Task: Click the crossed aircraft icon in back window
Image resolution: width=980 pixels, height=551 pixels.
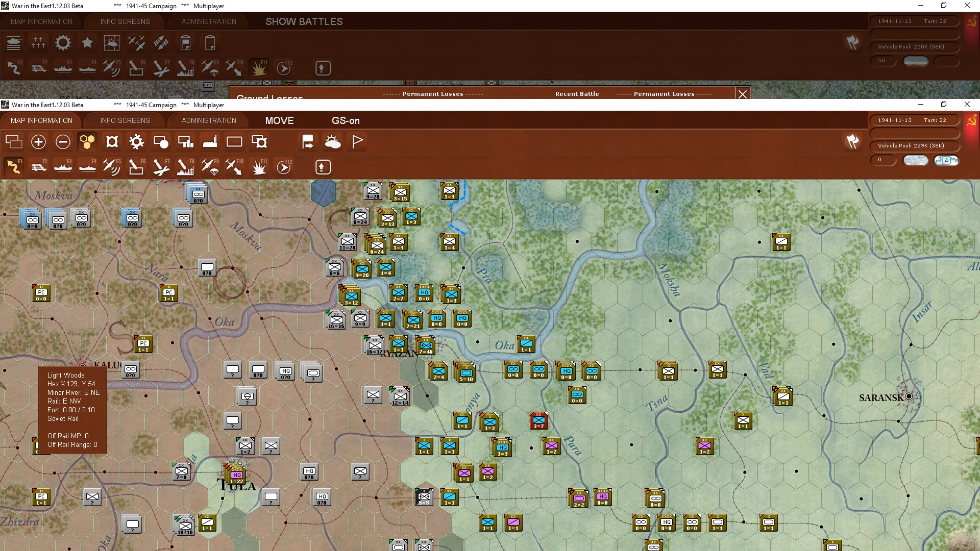Action: (136, 43)
